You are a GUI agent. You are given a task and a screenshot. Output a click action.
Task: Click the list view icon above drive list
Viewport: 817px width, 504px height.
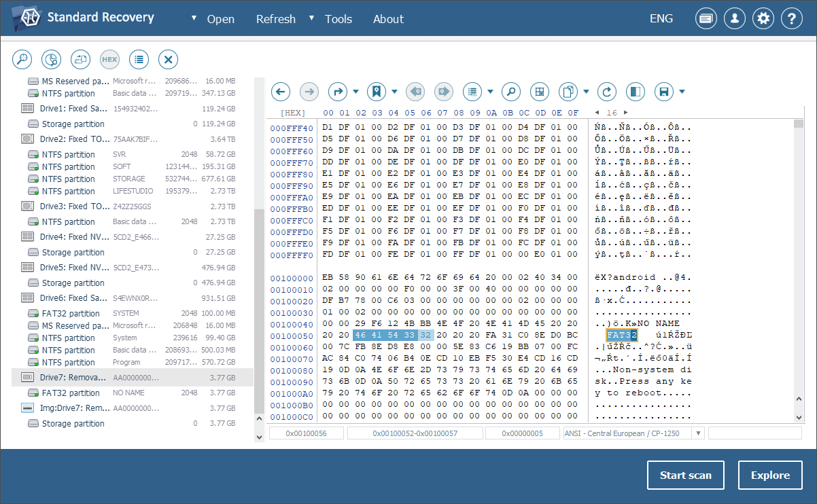point(139,59)
